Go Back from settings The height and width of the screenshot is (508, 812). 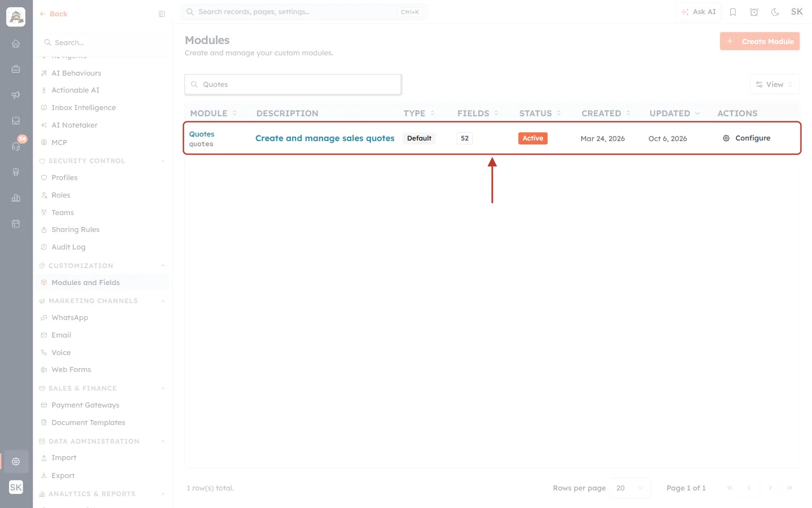pyautogui.click(x=54, y=14)
